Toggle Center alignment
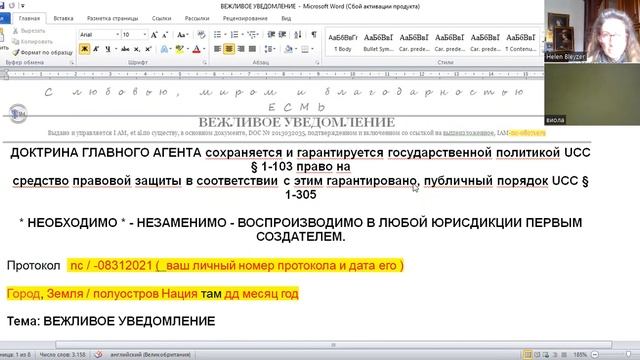The image size is (640, 360). tap(229, 49)
